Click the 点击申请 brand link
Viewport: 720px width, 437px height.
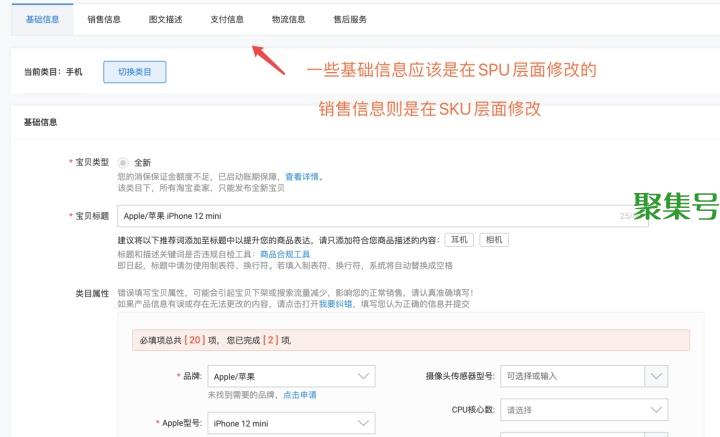pos(299,395)
